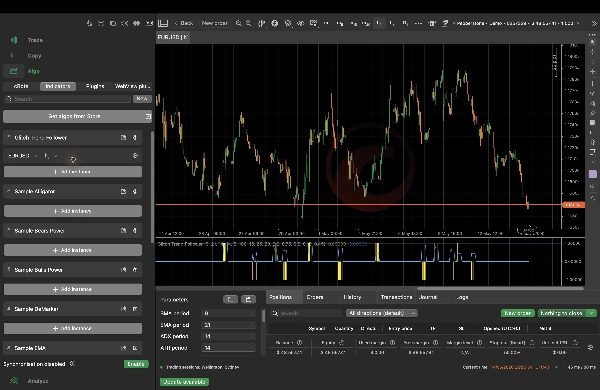Image resolution: width=600 pixels, height=390 pixels.
Task: Toggle the layout panel icon left of Back
Action: [x=163, y=23]
